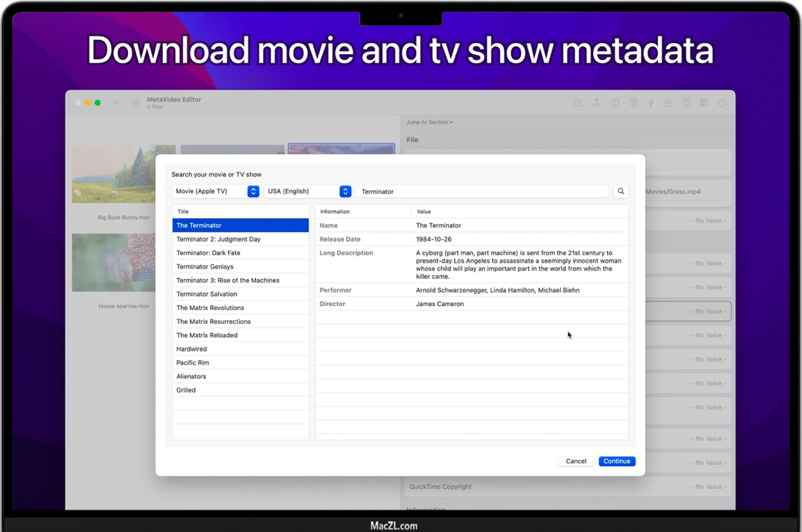Open the Movie (Apple TV) source dropdown

[x=216, y=191]
